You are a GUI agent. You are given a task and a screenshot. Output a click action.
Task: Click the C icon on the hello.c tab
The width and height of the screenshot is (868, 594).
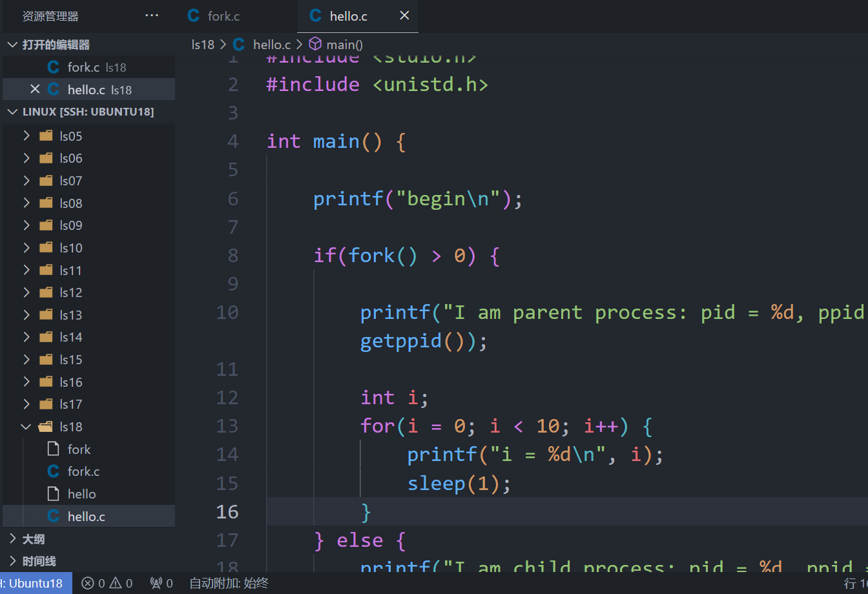tap(316, 15)
